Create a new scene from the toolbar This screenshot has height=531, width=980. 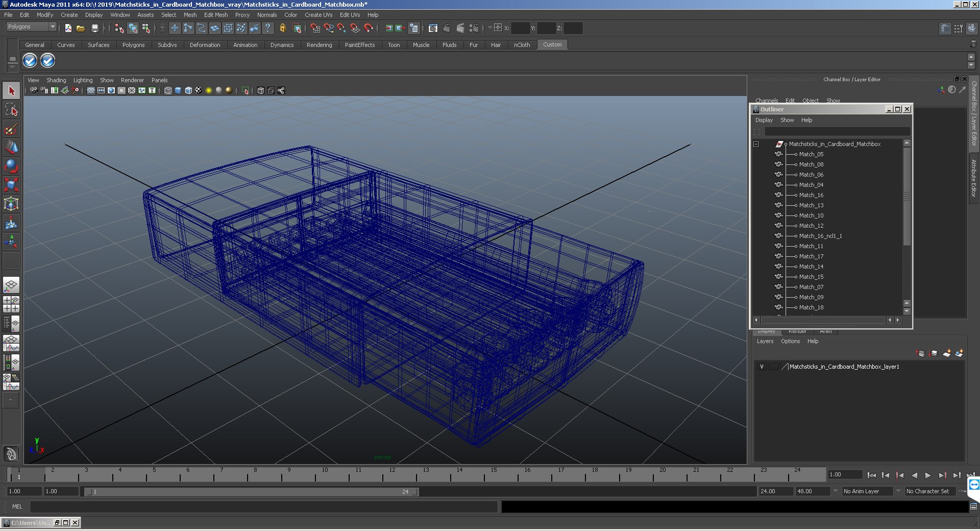click(x=68, y=28)
